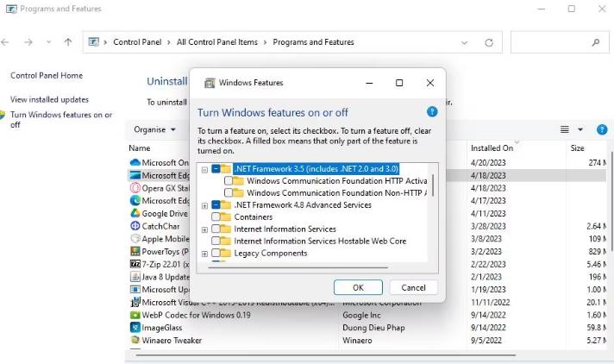Collapse the .NET Framework 3.5 tree node
The image size is (614, 364).
(204, 170)
